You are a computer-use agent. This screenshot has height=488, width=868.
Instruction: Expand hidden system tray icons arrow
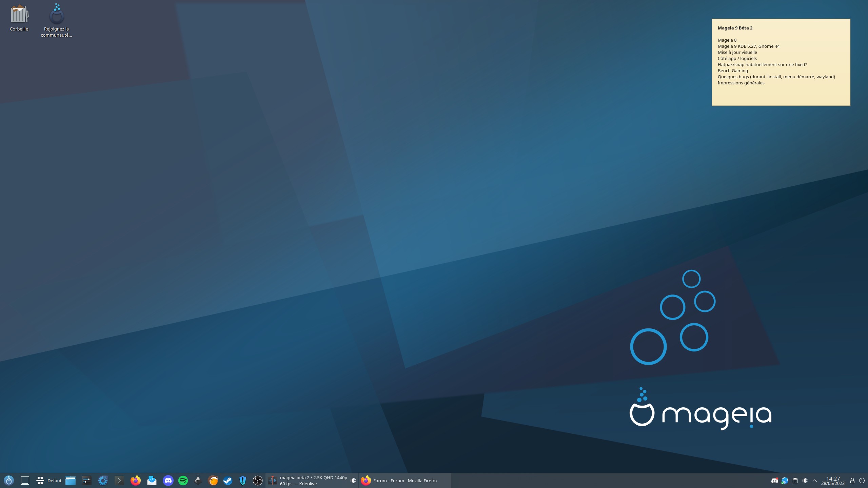(x=815, y=481)
